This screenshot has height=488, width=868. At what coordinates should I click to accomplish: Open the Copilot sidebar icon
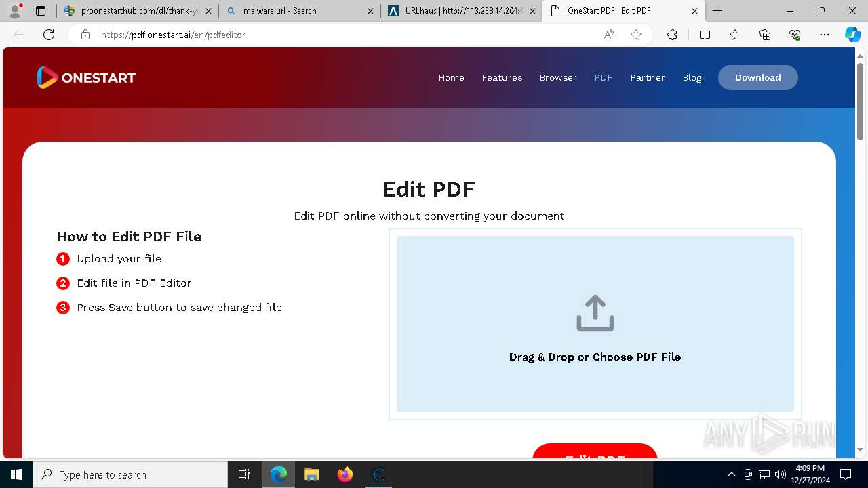pyautogui.click(x=852, y=35)
